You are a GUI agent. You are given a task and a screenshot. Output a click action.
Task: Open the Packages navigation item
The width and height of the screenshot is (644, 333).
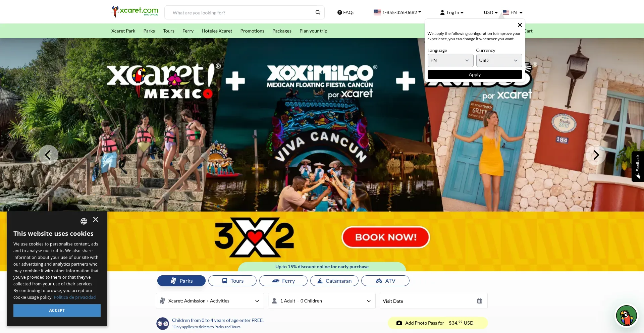(282, 31)
